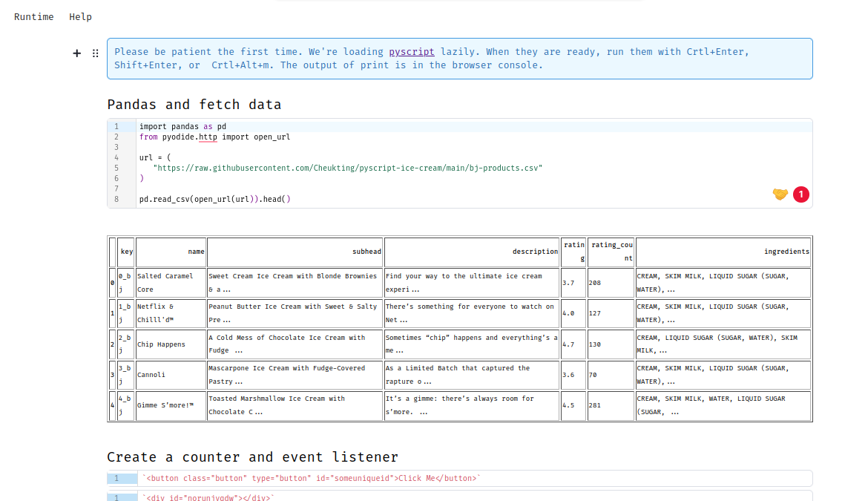Click the button HTML code cell with 'Click Me'
The width and height of the screenshot is (868, 501).
point(459,478)
